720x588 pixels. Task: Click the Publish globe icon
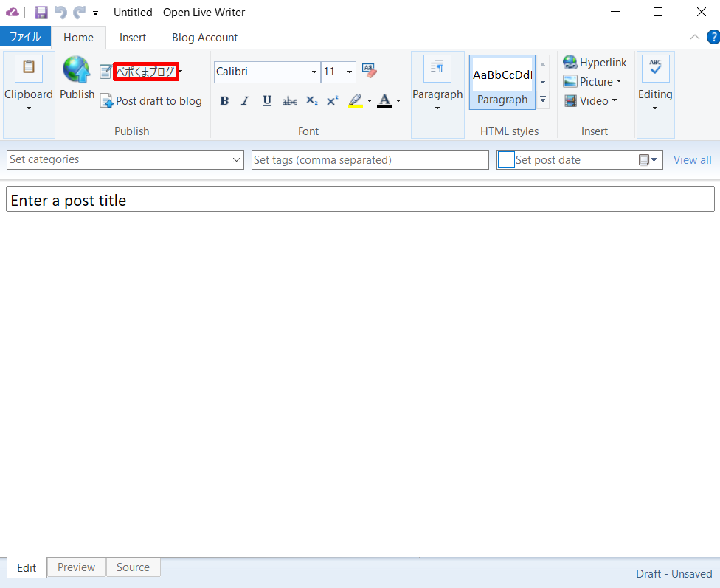(x=77, y=71)
